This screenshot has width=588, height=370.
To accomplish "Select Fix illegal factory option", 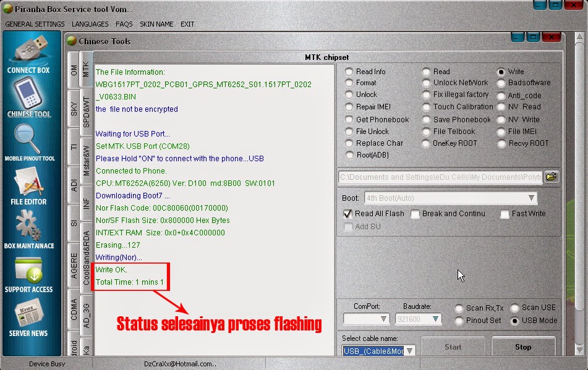I will (x=426, y=95).
